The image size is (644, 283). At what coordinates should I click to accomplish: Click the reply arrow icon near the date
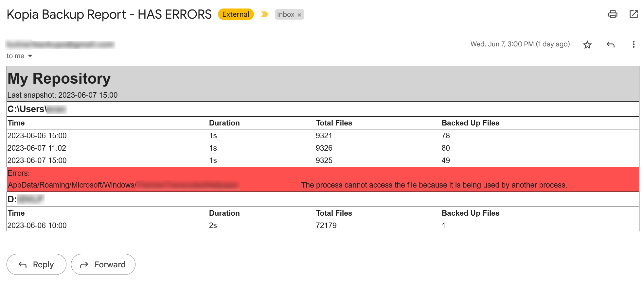click(610, 44)
